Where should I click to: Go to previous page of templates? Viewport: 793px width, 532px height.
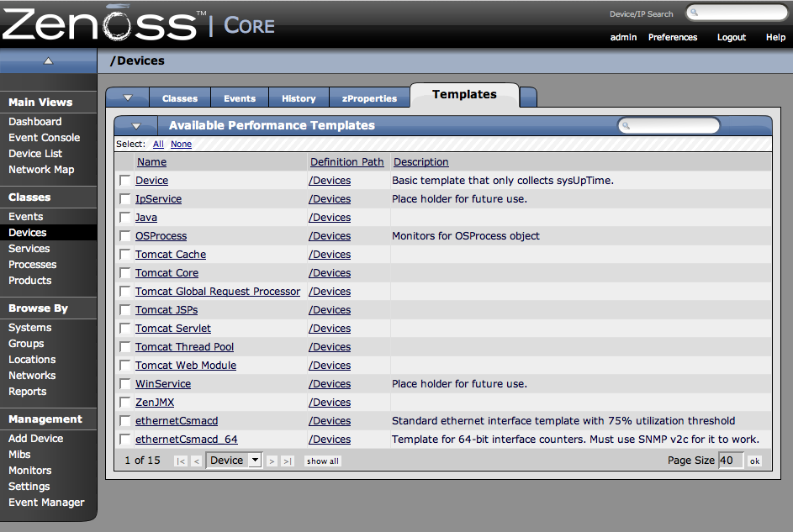[197, 461]
